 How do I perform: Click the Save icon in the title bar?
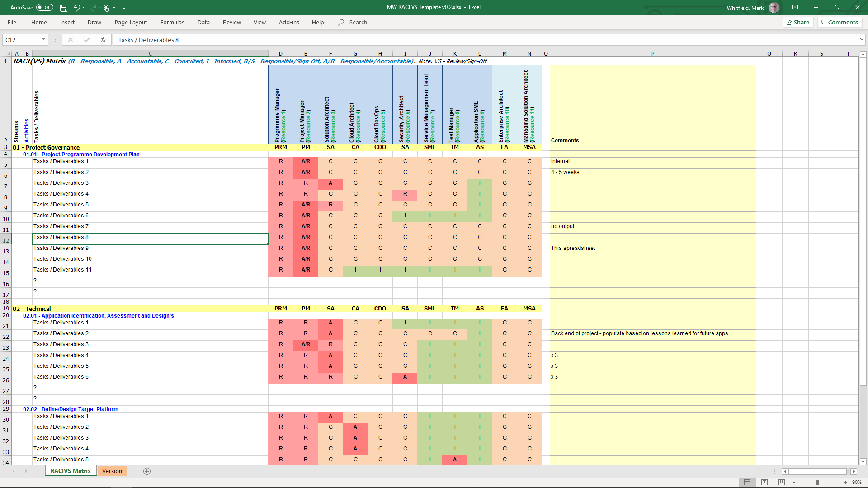tap(64, 8)
